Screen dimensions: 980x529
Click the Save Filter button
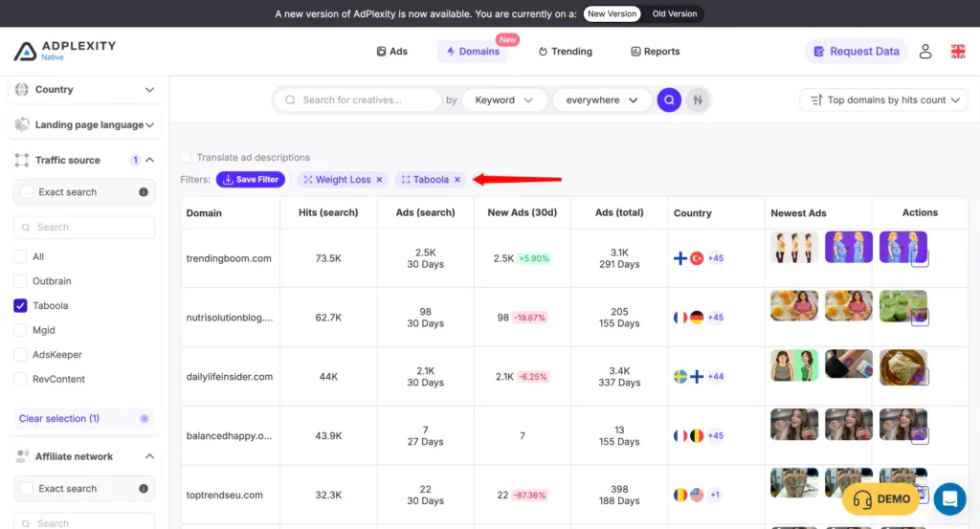(x=251, y=180)
